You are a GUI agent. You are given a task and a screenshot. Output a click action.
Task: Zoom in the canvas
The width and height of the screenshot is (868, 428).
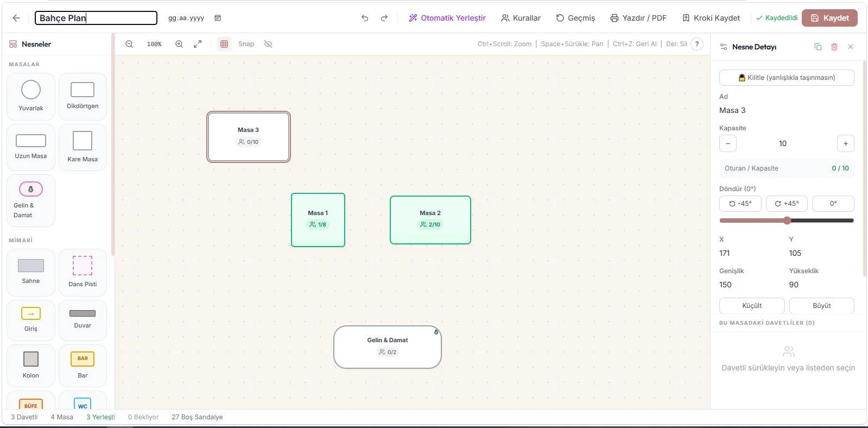pos(179,44)
